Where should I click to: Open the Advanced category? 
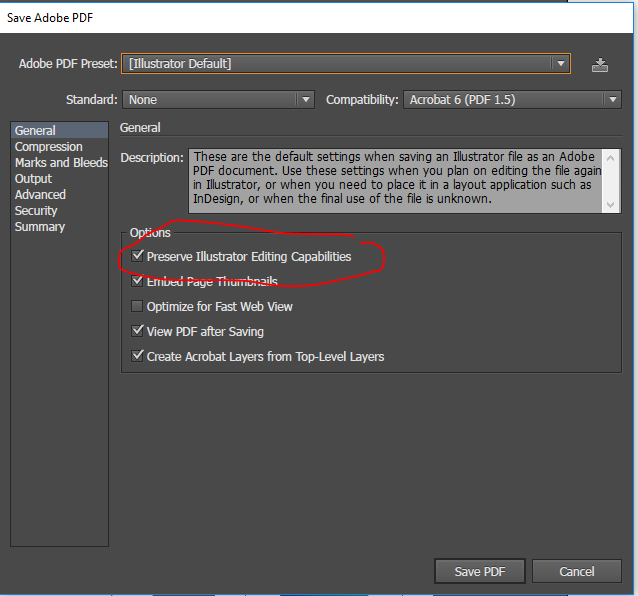[59, 194]
